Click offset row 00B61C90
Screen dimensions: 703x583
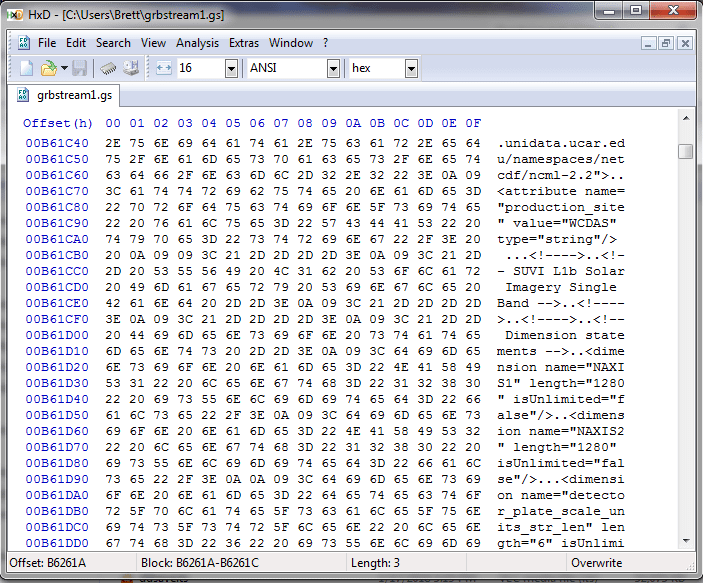point(57,223)
